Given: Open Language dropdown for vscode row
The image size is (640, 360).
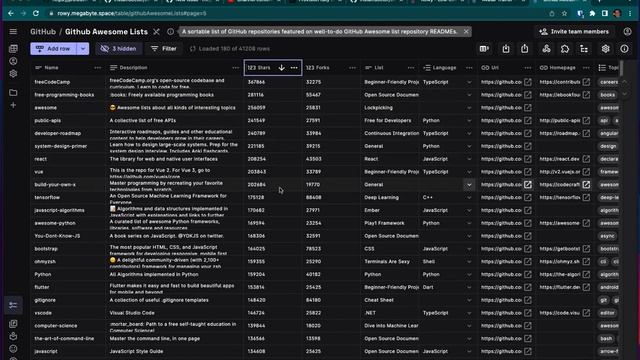Looking at the screenshot, I should pos(469,313).
